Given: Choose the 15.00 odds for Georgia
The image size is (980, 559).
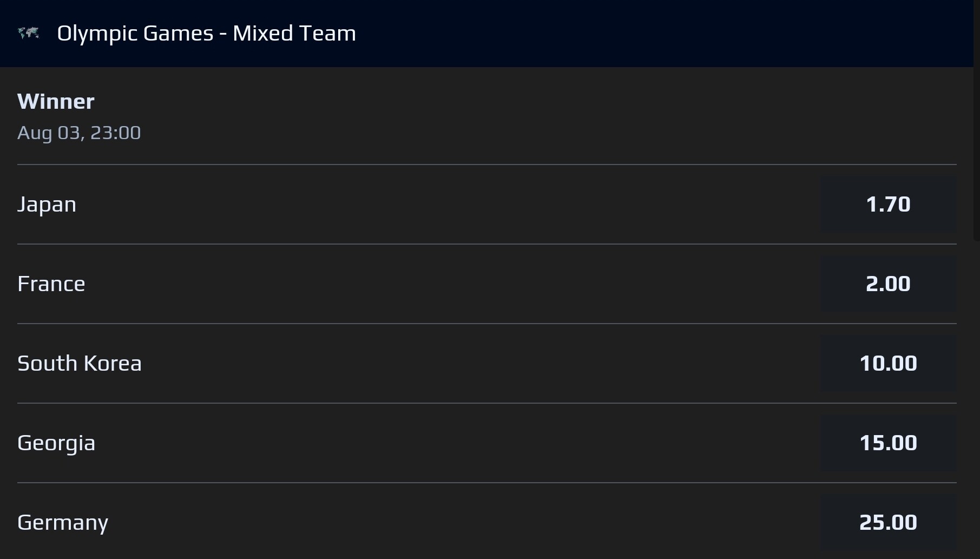Looking at the screenshot, I should [888, 443].
